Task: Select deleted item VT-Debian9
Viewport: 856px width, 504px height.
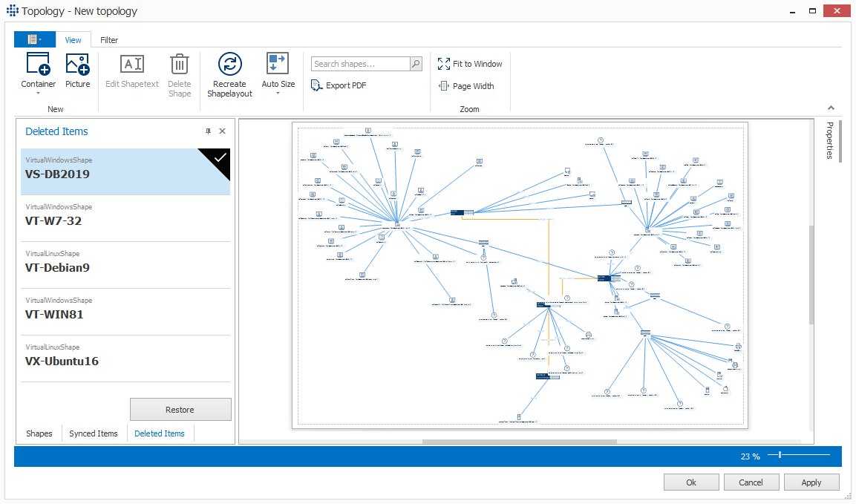Action: 125,265
